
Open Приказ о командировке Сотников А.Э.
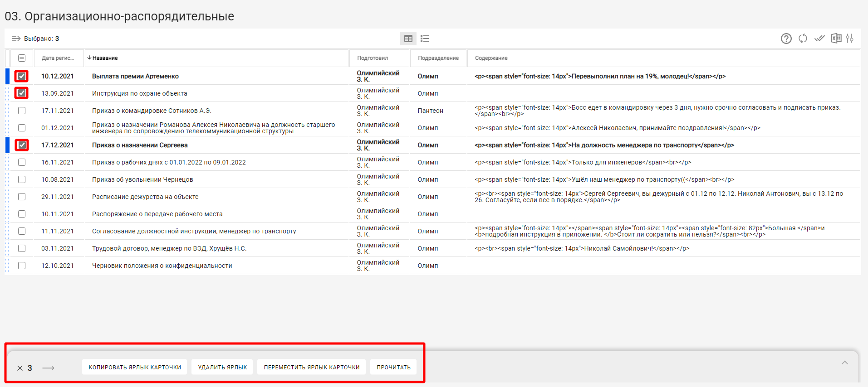pos(152,111)
